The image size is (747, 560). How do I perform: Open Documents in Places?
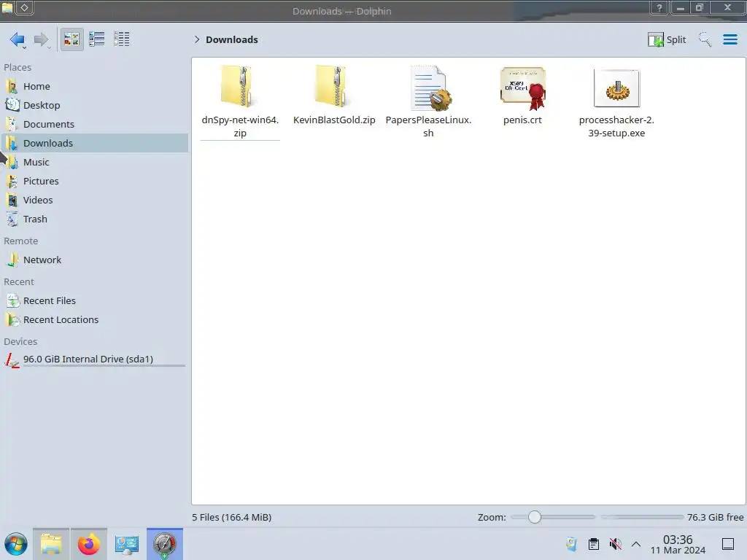coord(94,124)
